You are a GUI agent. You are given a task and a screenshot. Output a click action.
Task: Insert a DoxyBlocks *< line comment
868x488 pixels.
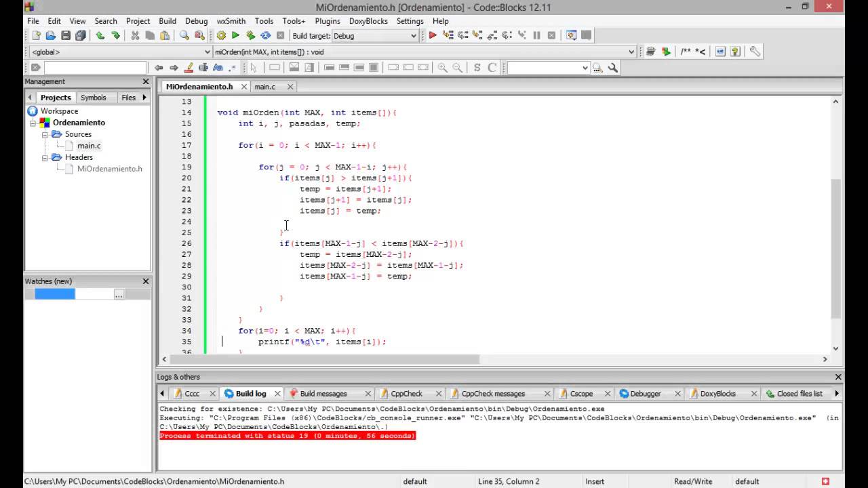pyautogui.click(x=701, y=52)
